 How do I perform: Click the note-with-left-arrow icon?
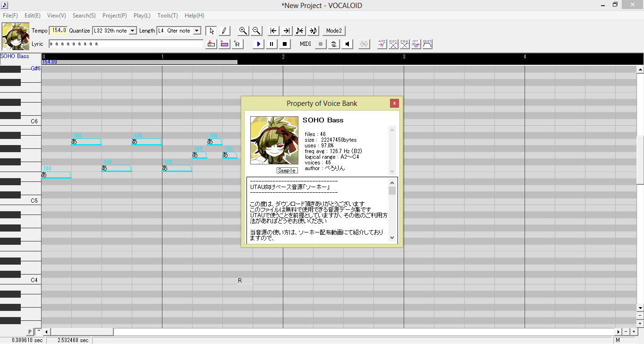tap(300, 31)
